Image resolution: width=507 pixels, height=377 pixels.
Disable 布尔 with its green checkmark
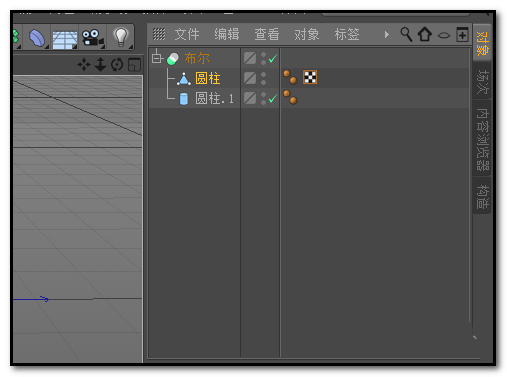273,59
